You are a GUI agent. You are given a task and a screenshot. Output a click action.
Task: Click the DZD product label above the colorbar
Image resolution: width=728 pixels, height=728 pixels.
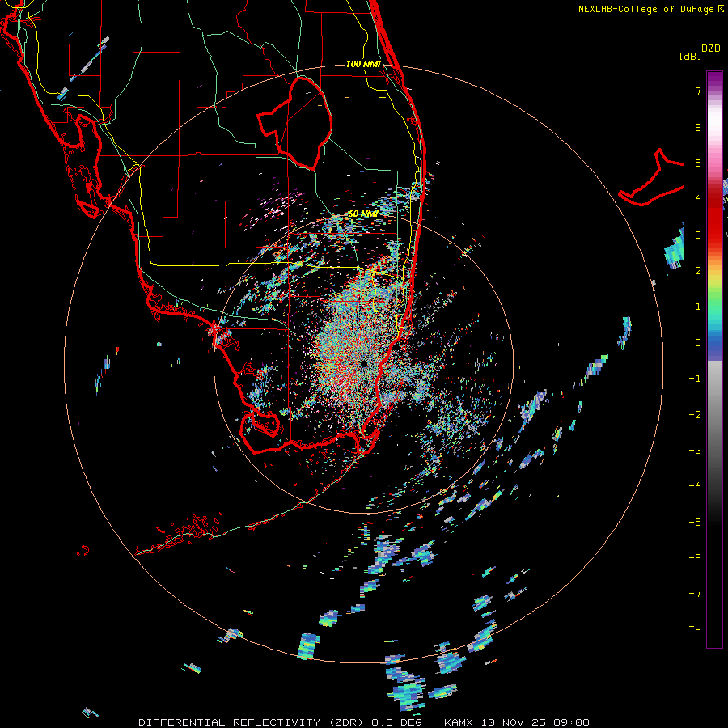711,49
